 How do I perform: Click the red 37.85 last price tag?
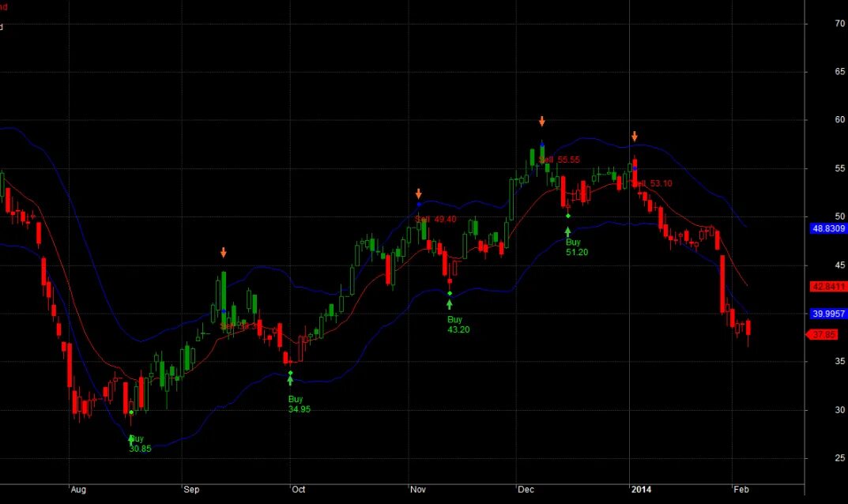pos(824,334)
